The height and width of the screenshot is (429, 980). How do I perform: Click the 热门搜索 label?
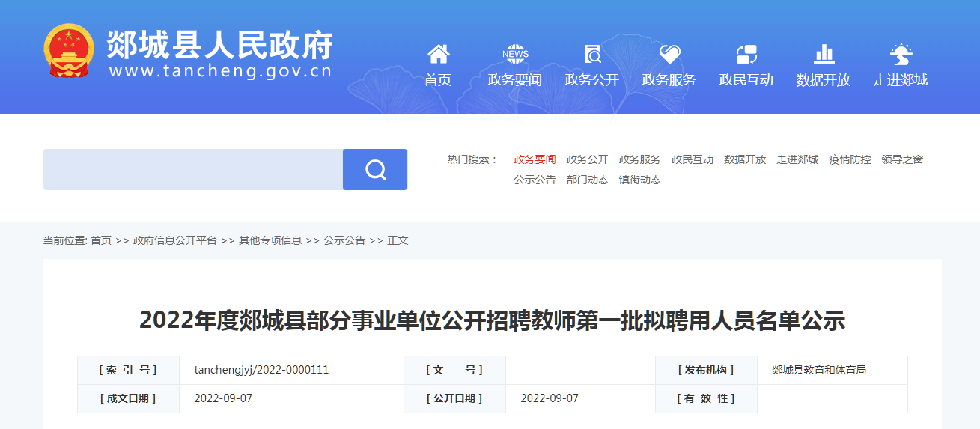click(472, 159)
